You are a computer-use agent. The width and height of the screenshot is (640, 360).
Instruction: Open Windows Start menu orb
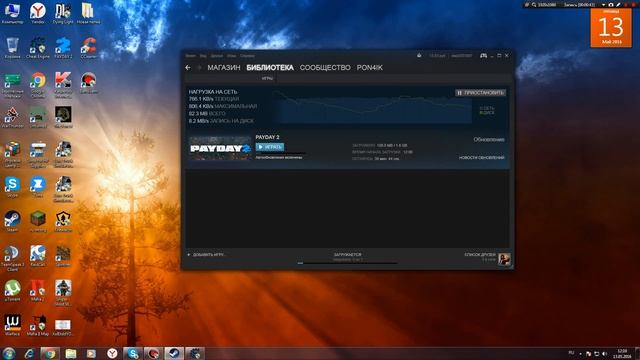click(x=9, y=353)
